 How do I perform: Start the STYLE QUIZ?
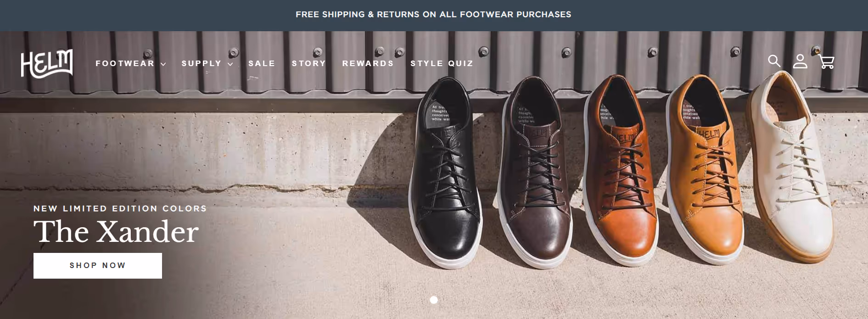pyautogui.click(x=442, y=63)
